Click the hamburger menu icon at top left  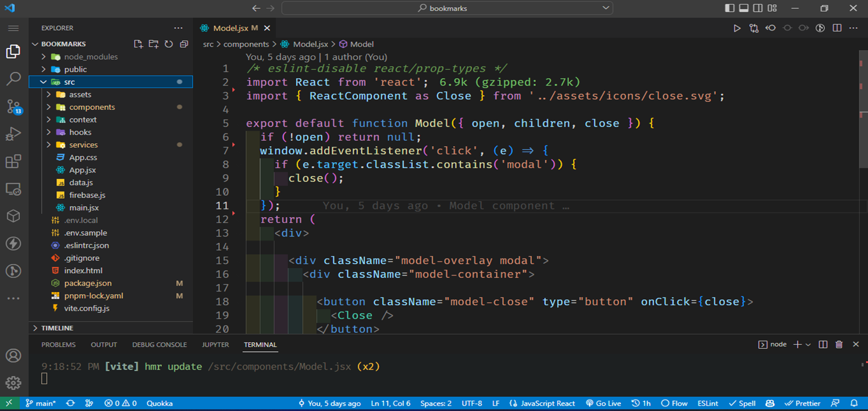click(13, 28)
